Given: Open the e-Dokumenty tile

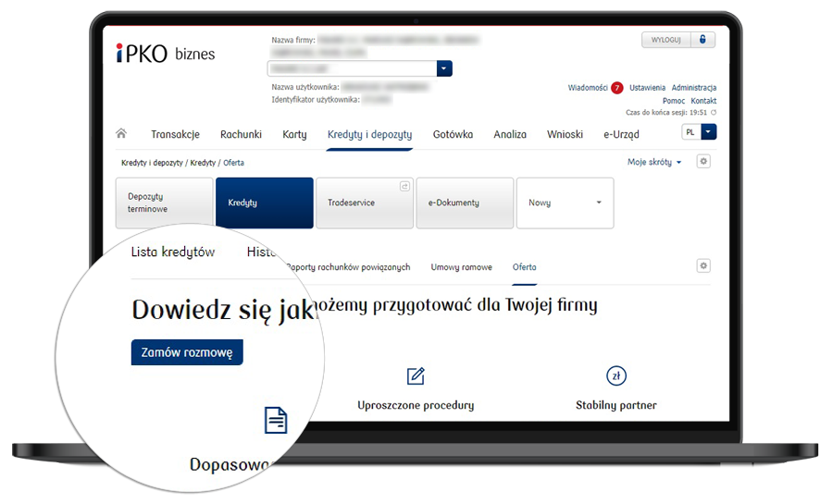Looking at the screenshot, I should 465,203.
